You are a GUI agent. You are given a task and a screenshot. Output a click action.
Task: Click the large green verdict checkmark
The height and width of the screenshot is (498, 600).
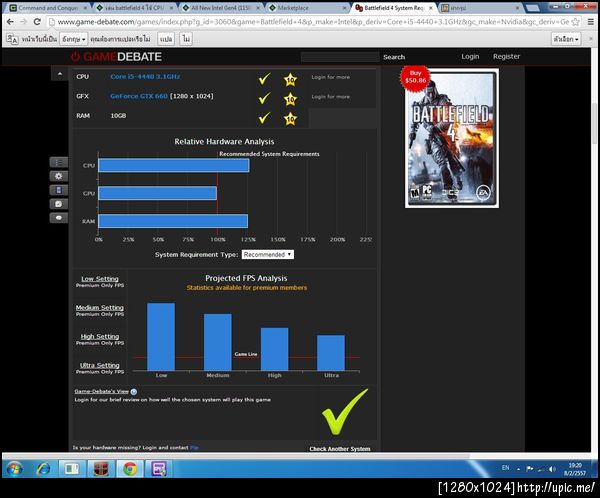pos(344,412)
